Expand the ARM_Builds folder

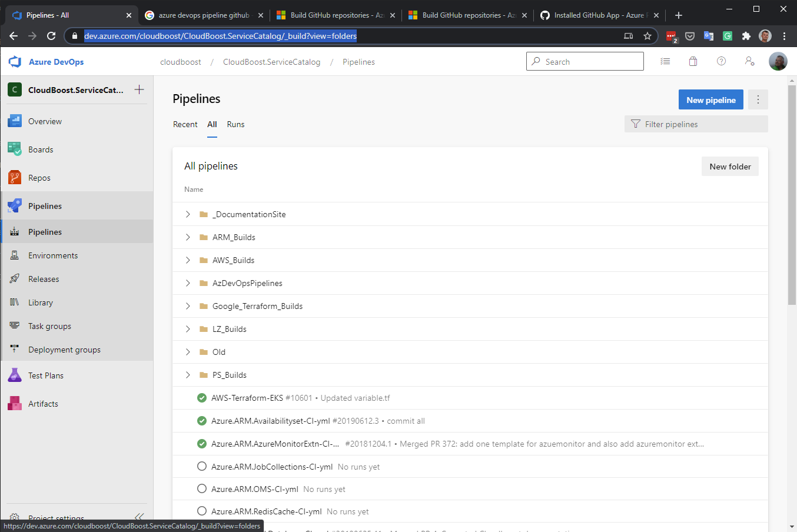point(188,237)
